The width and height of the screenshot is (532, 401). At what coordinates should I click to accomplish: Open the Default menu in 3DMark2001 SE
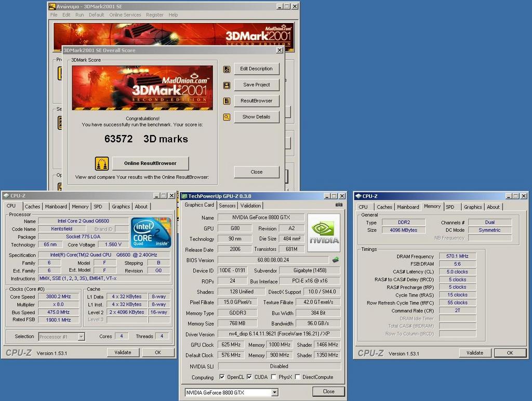[96, 15]
